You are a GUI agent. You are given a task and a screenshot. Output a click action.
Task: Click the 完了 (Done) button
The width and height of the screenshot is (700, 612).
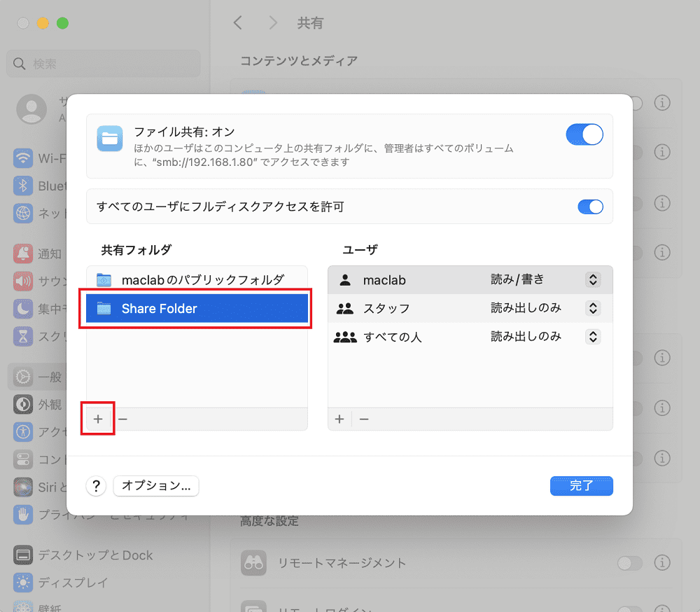tap(581, 485)
